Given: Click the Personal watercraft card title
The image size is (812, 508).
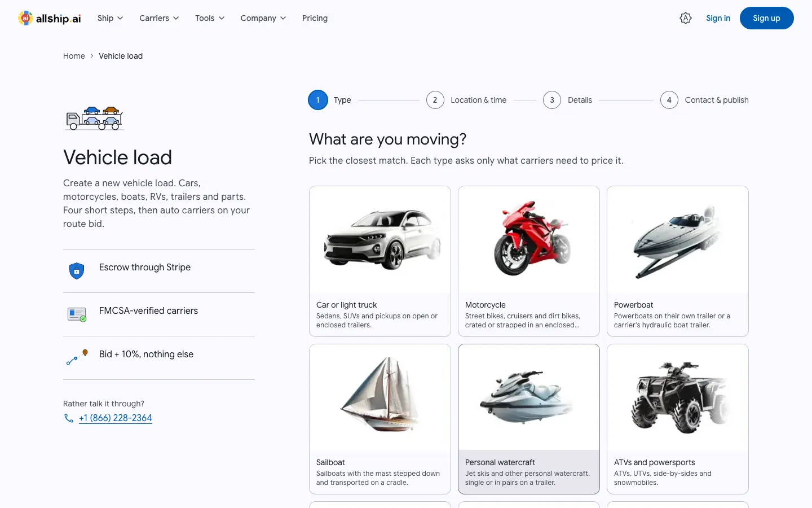Looking at the screenshot, I should pyautogui.click(x=500, y=462).
